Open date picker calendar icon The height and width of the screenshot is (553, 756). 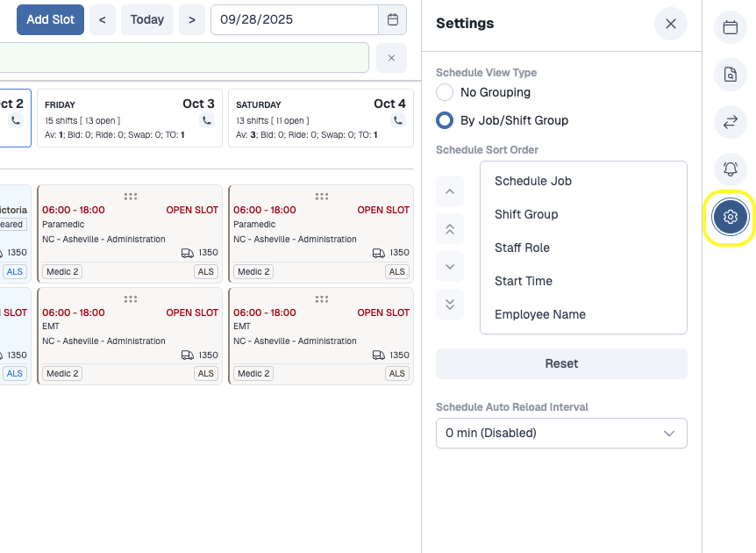coord(392,19)
